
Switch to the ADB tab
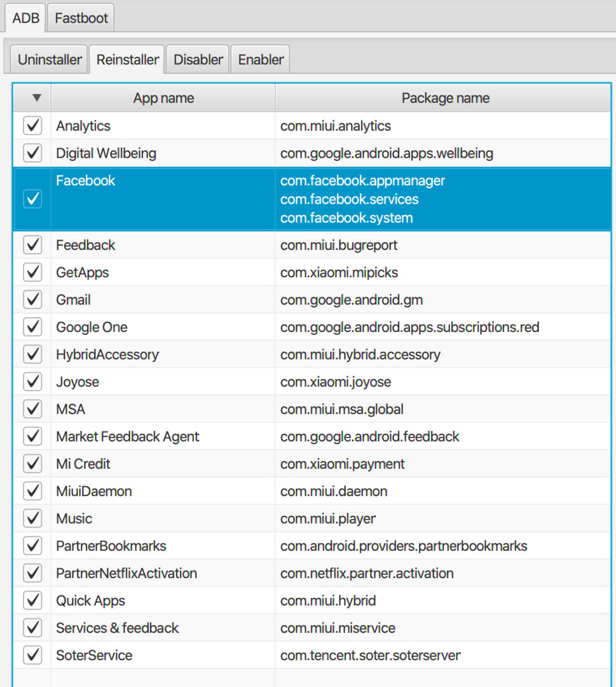point(26,18)
